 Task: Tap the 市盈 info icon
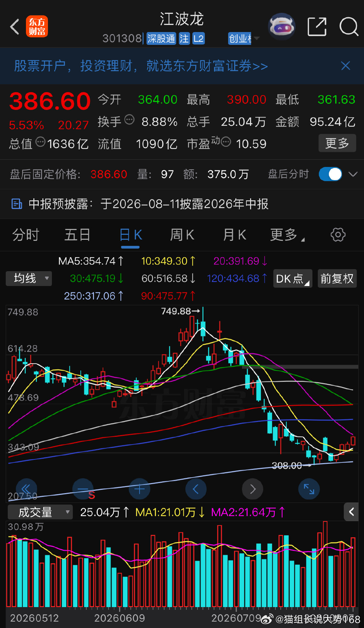click(x=226, y=142)
